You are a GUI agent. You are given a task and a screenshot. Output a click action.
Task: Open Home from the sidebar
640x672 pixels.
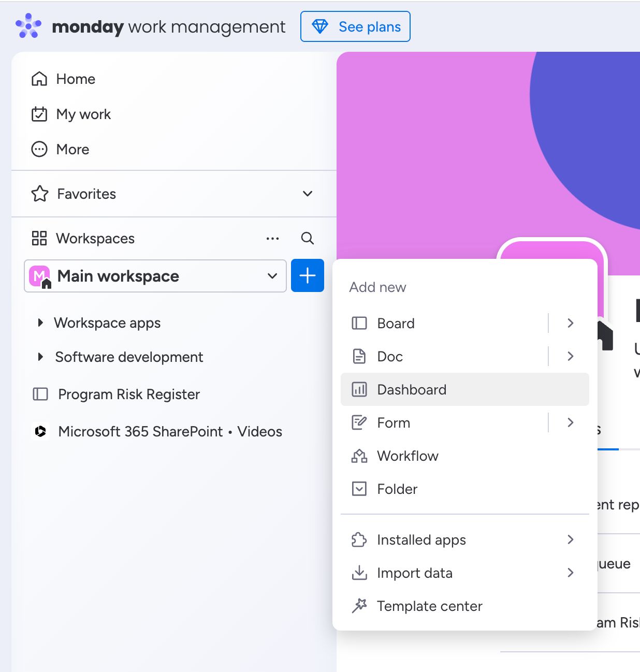point(76,79)
